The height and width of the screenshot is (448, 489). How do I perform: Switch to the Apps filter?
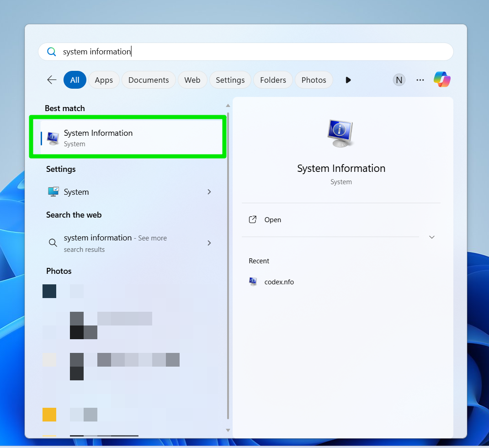tap(104, 80)
